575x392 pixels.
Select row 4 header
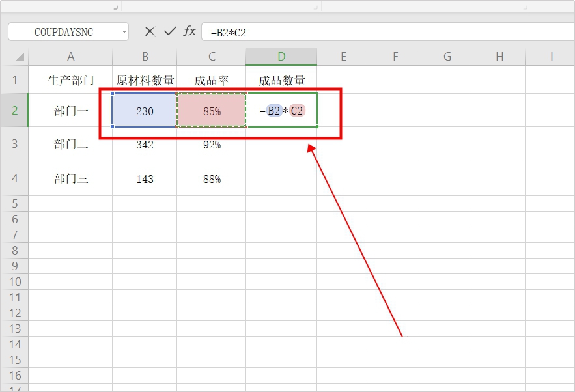(14, 178)
